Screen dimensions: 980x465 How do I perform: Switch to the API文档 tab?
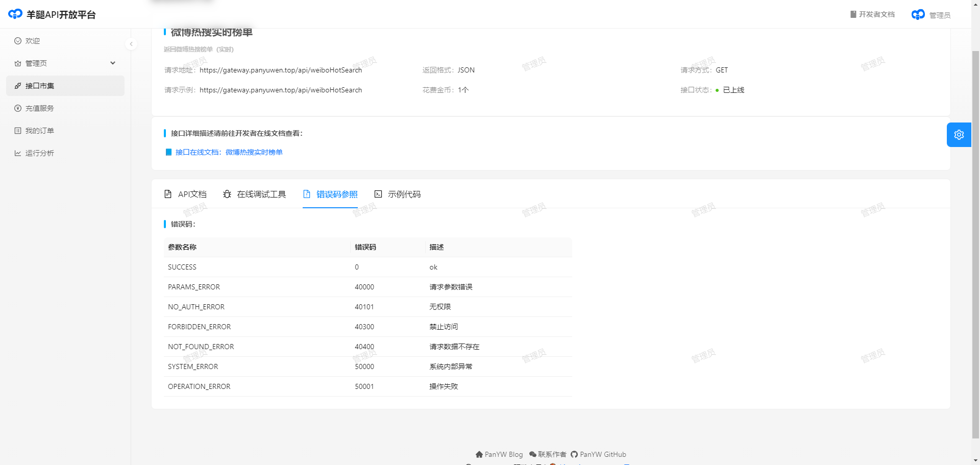(185, 194)
